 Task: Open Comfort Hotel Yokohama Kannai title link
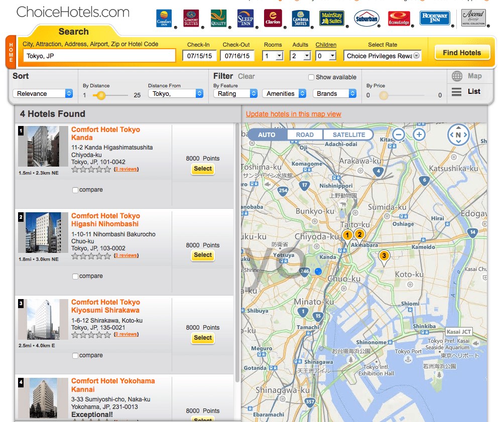[x=113, y=385]
